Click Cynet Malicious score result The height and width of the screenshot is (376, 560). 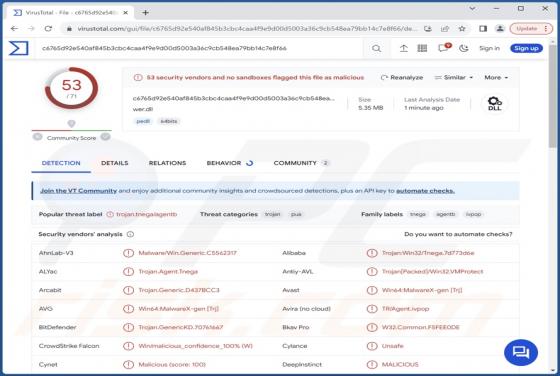(172, 365)
